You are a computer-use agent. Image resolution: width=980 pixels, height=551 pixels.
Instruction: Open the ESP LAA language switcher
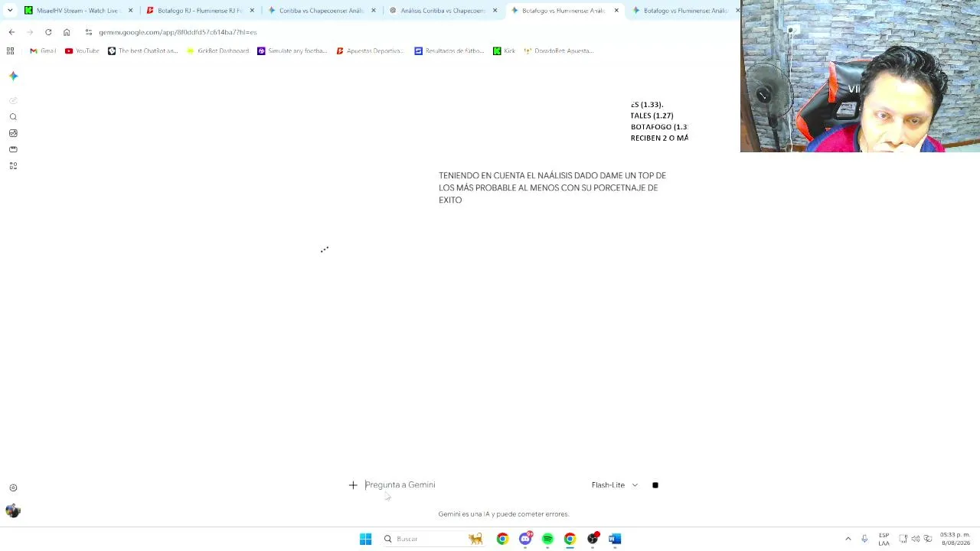(884, 539)
